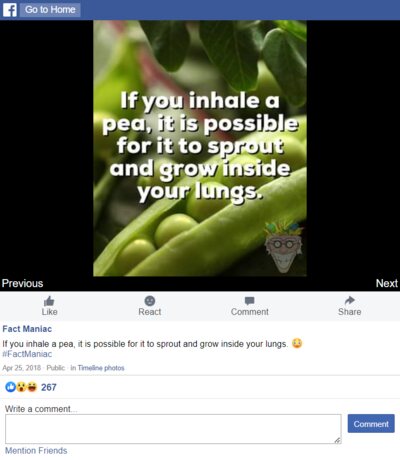Open the React smiley face icon
This screenshot has height=460, width=400.
click(x=150, y=301)
